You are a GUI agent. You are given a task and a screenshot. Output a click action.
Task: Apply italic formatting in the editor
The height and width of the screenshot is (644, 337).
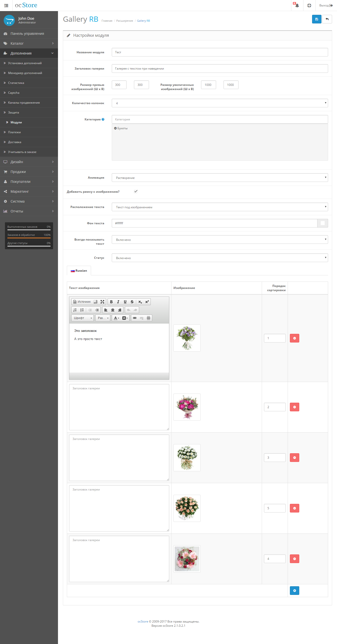click(118, 302)
